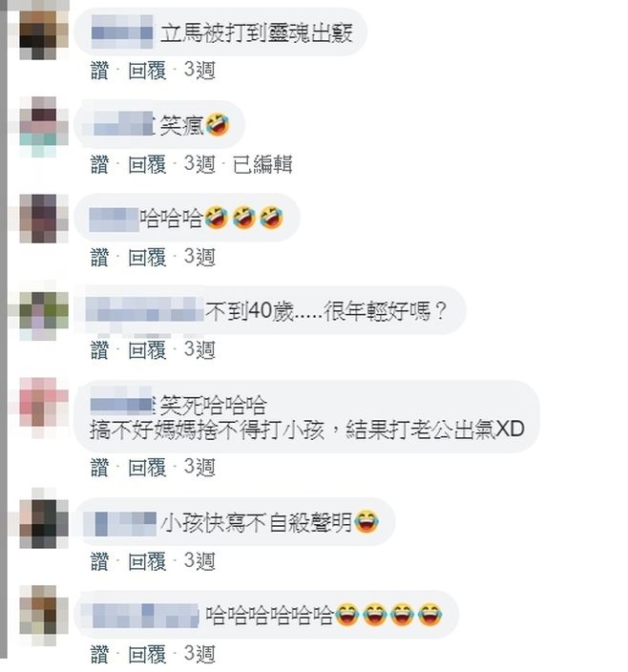Like the 小孩快寫不自殺聲明 comment
Viewport: 628px width, 672px height.
99,561
